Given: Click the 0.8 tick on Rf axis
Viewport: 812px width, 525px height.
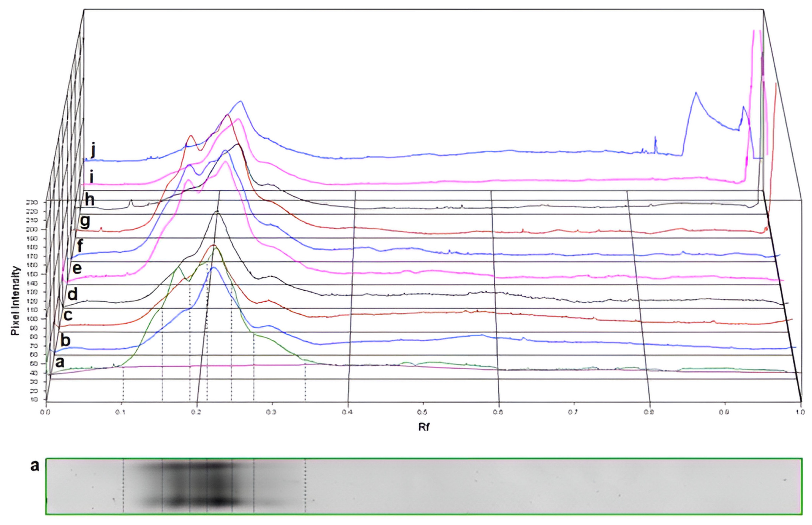Looking at the screenshot, I should [649, 412].
